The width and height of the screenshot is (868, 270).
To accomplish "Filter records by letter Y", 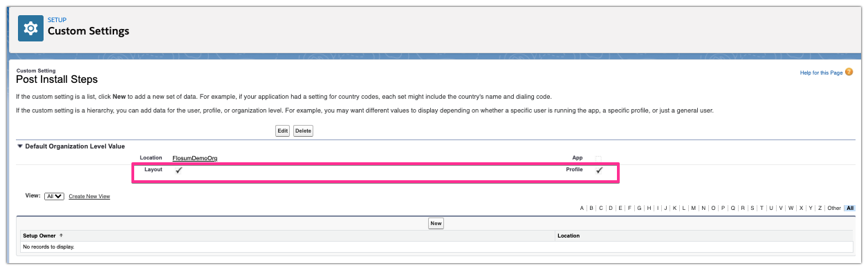I will (x=811, y=208).
